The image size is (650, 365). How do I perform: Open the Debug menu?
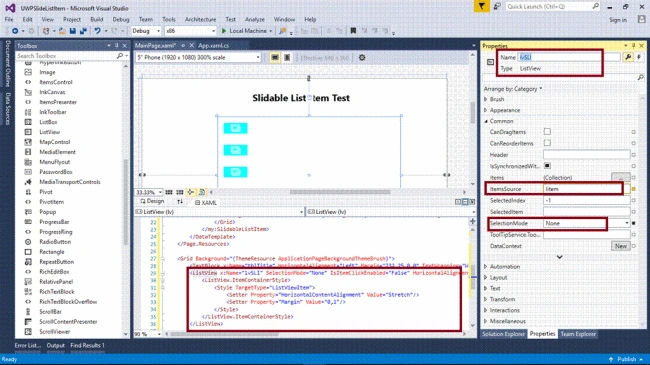121,19
